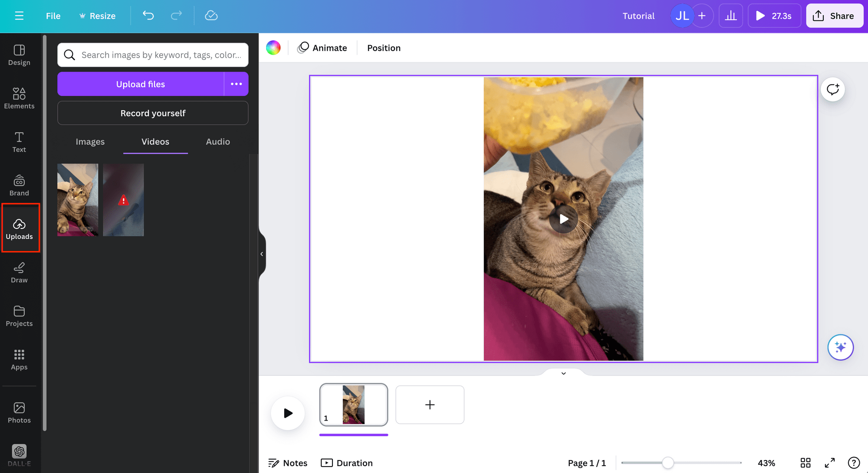
Task: Drag the zoom level slider
Action: [668, 463]
